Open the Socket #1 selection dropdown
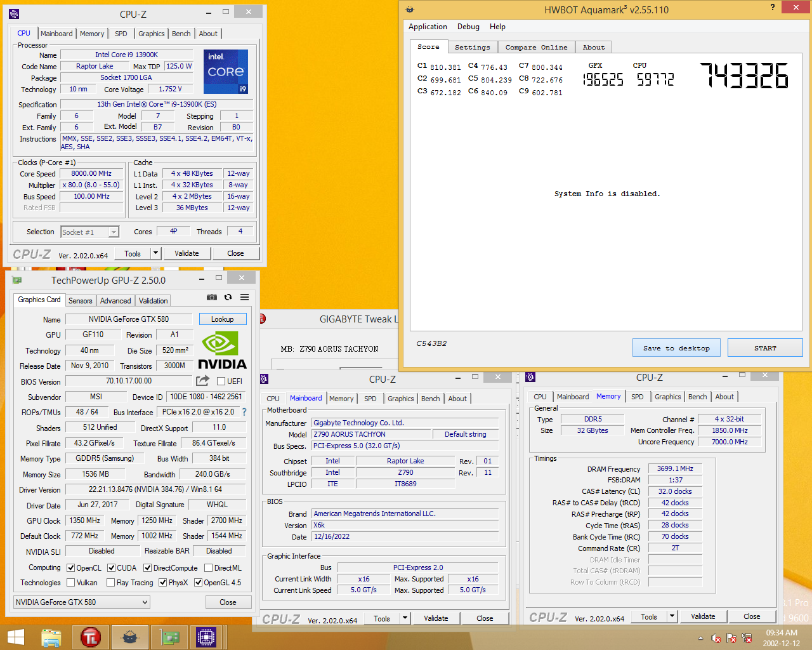 [90, 232]
